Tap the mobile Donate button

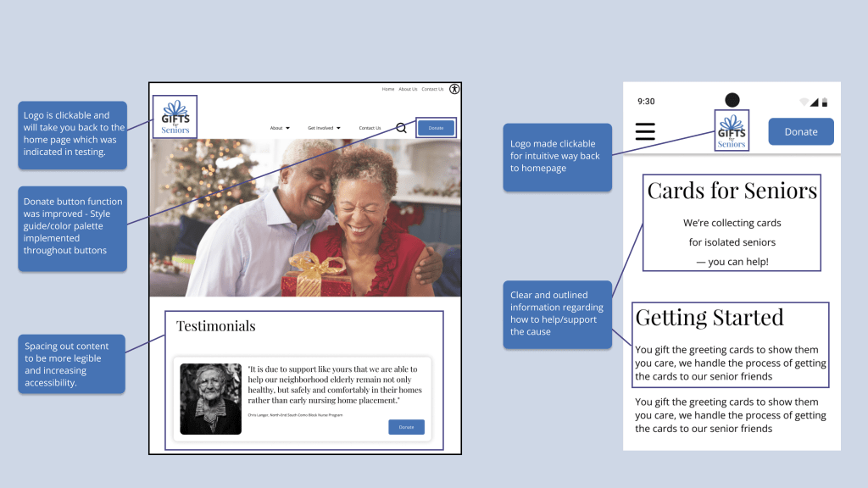coord(801,131)
